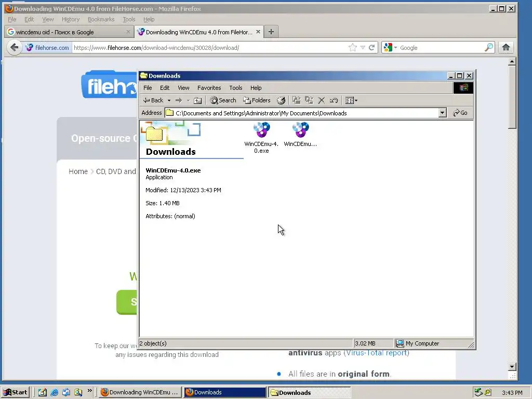The width and height of the screenshot is (532, 399).
Task: Click the explorer address path field
Action: click(301, 113)
